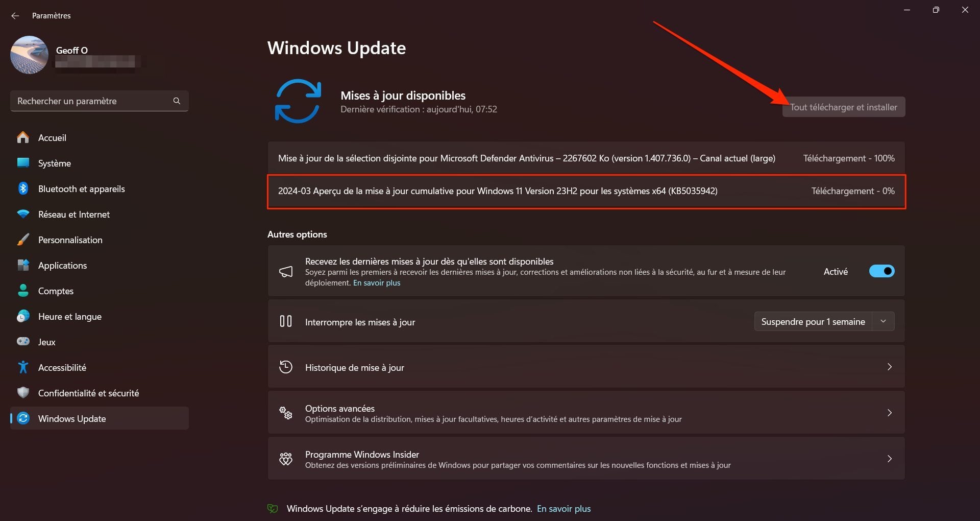Open Confidentialité et sécurité settings
Screen dimensions: 980x521
tap(88, 393)
